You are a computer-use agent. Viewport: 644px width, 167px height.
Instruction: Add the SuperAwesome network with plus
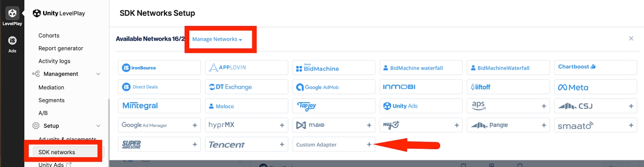click(195, 145)
